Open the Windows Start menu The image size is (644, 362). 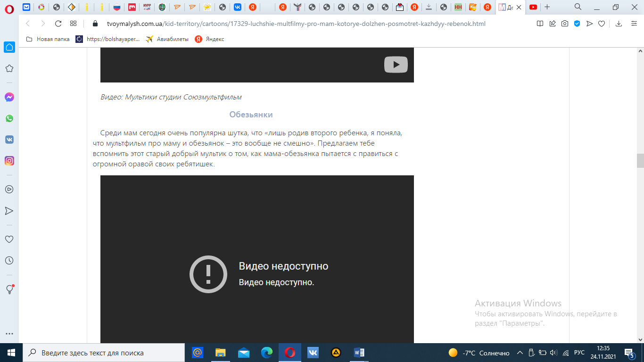coord(11,353)
